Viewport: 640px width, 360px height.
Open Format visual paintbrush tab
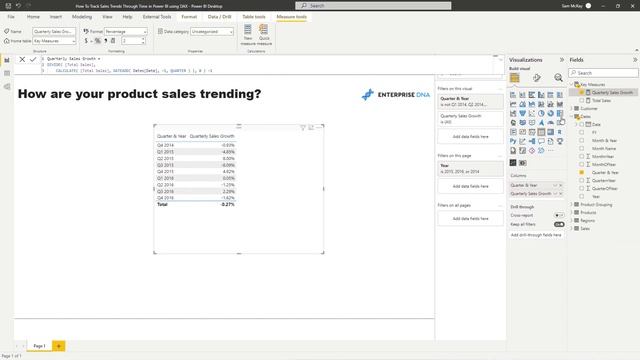(x=536, y=78)
